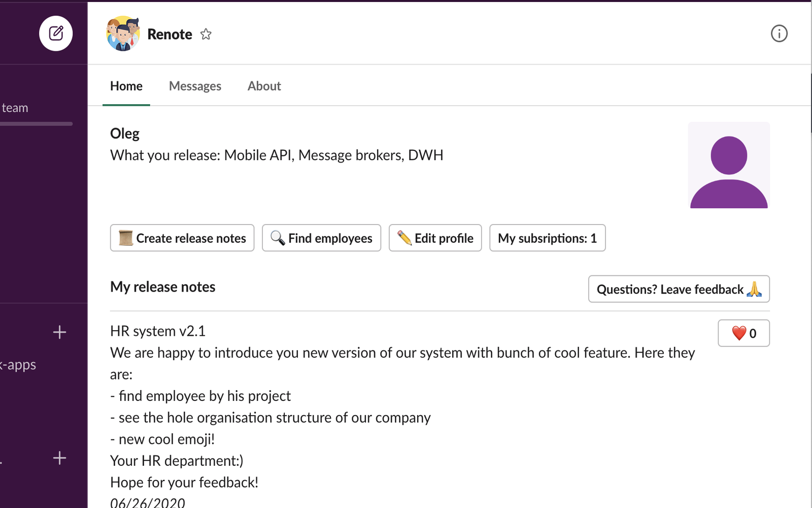Click the sidebar scrollbar under team
Image resolution: width=812 pixels, height=508 pixels.
coord(37,123)
